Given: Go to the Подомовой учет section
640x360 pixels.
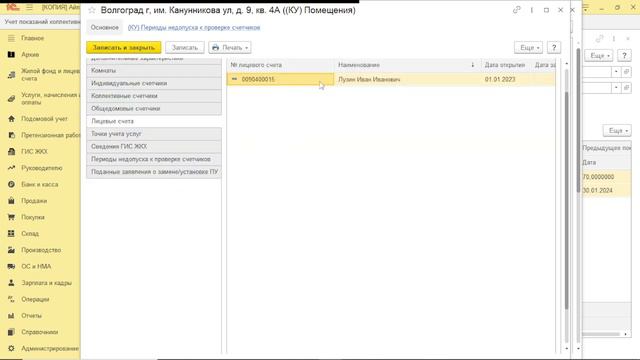Looking at the screenshot, I should [x=44, y=119].
